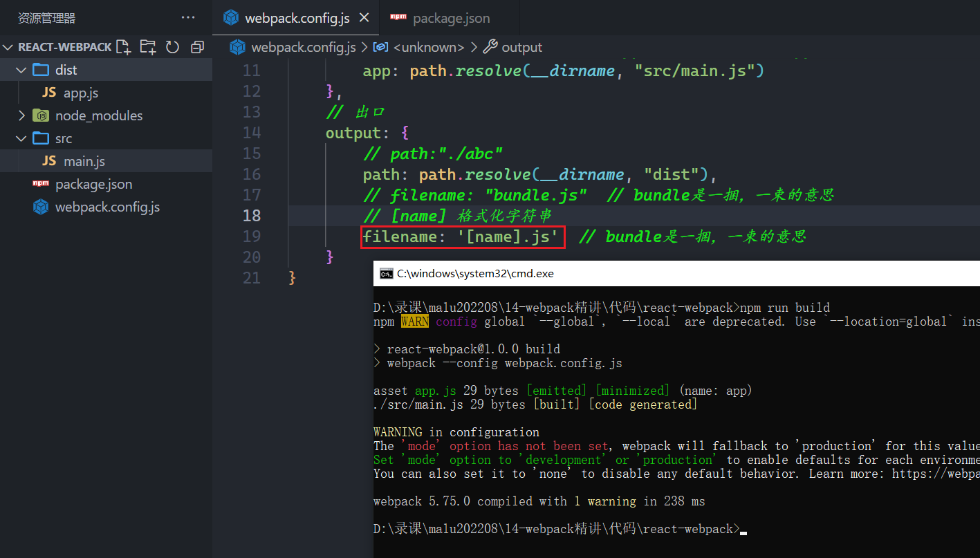Collapse the dist folder chevron
This screenshot has width=980, height=558.
[21, 70]
